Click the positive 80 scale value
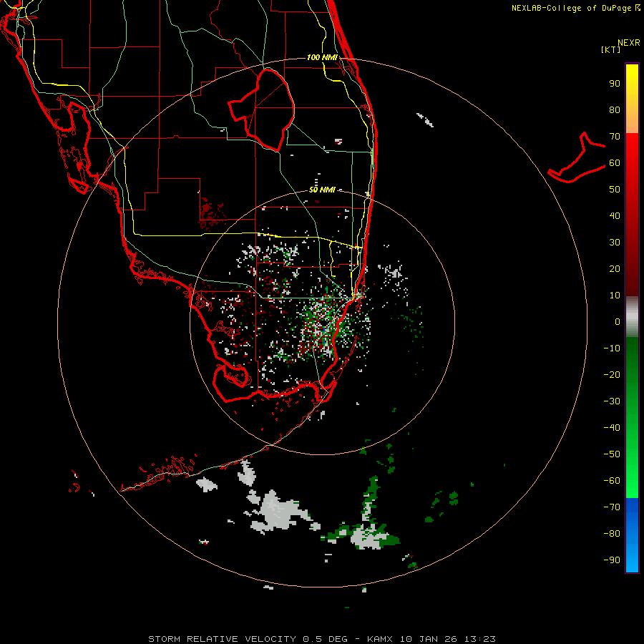The image size is (644, 644). pos(615,109)
